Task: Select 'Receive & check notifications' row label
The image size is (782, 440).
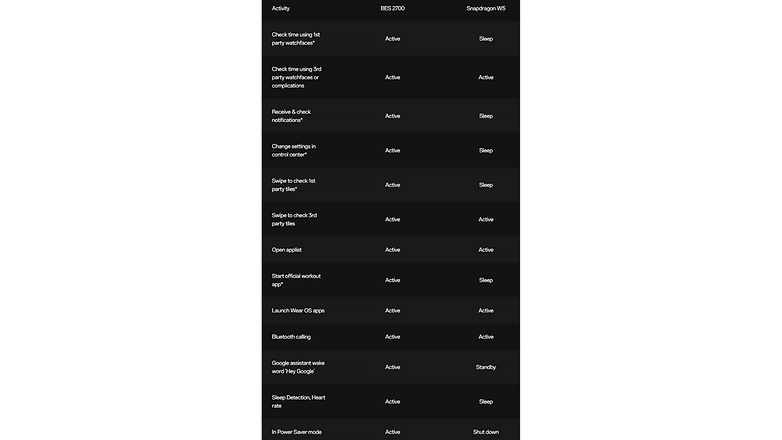Action: coord(291,116)
